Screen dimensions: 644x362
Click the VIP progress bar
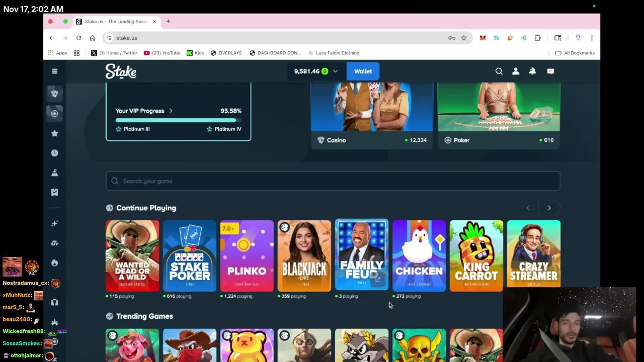pos(178,120)
